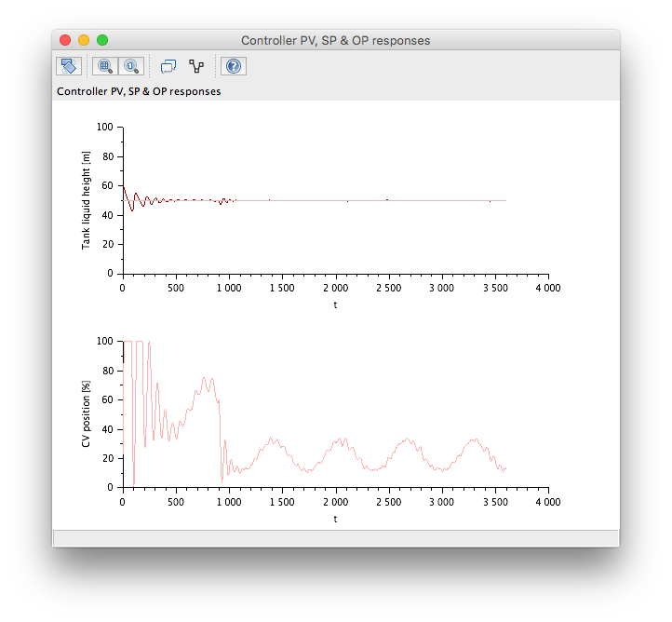This screenshot has width=672, height=622.
Task: Open the help question-mark icon
Action: pyautogui.click(x=233, y=66)
